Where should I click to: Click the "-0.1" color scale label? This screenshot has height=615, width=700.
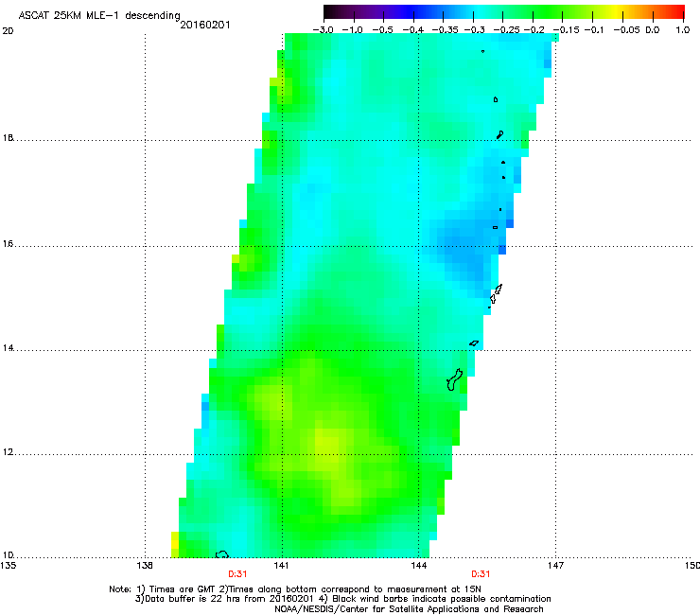click(594, 30)
